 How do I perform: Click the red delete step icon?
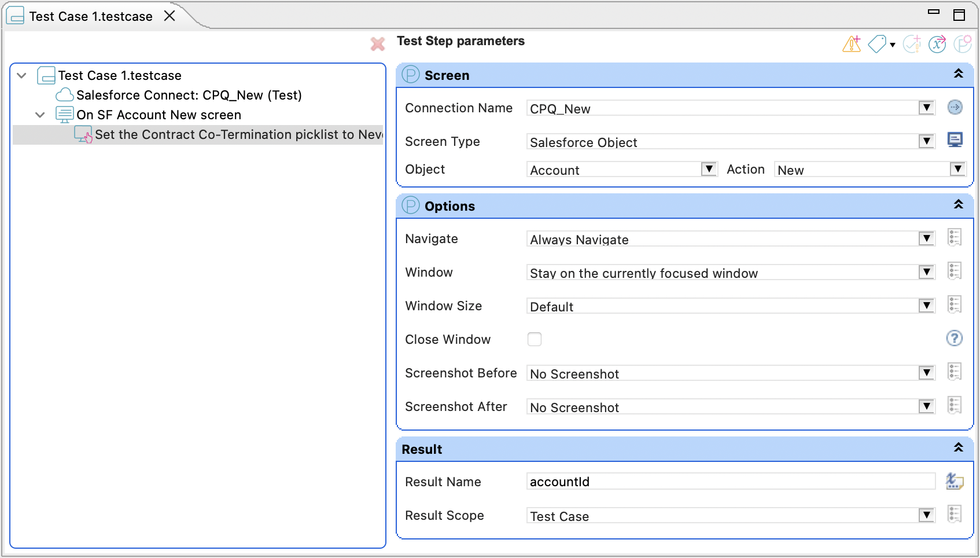click(378, 44)
